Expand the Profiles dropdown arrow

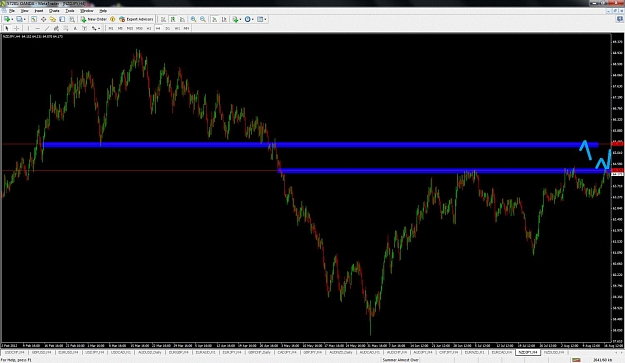coord(25,19)
